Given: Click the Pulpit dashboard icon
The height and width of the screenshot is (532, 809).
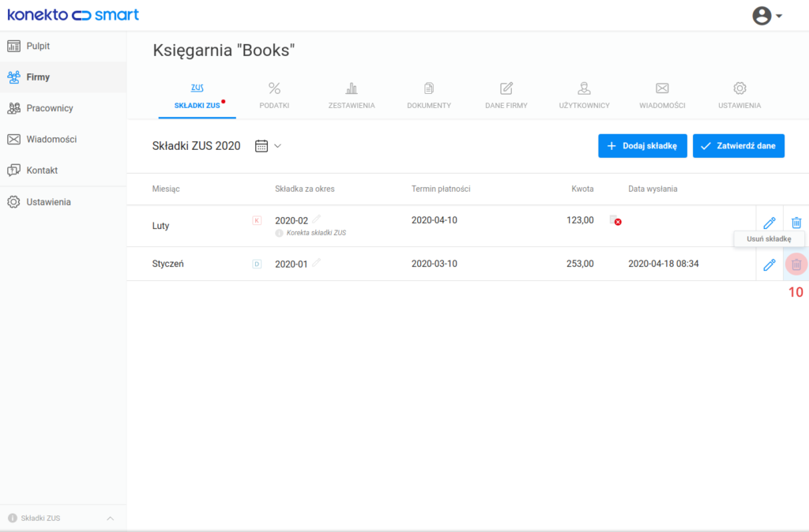Looking at the screenshot, I should tap(14, 46).
